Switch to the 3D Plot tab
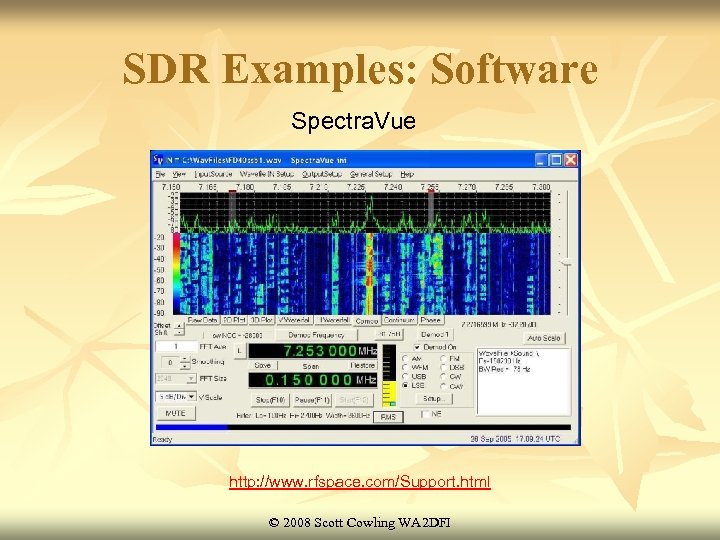720x540 pixels. 262,320
